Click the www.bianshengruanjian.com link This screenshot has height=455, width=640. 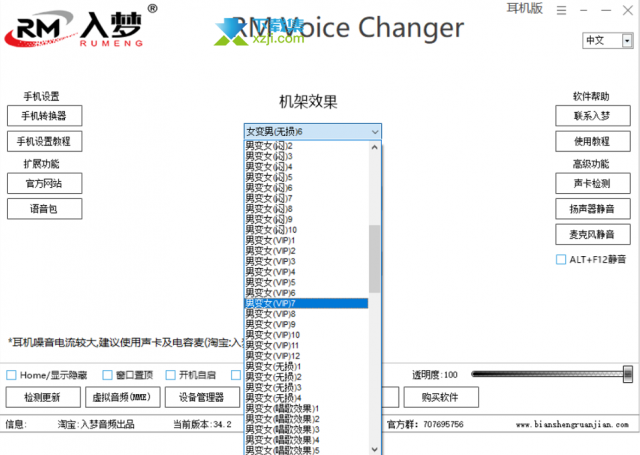(x=572, y=424)
